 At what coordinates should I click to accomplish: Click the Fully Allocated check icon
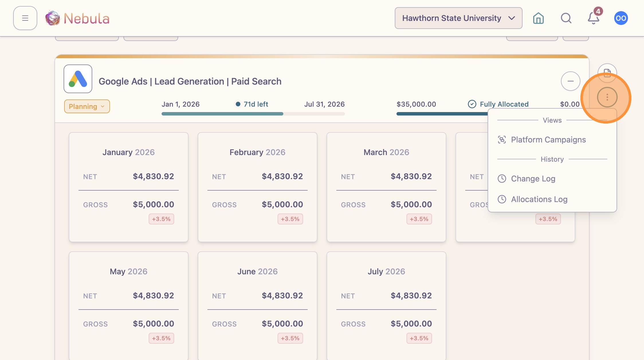point(472,104)
